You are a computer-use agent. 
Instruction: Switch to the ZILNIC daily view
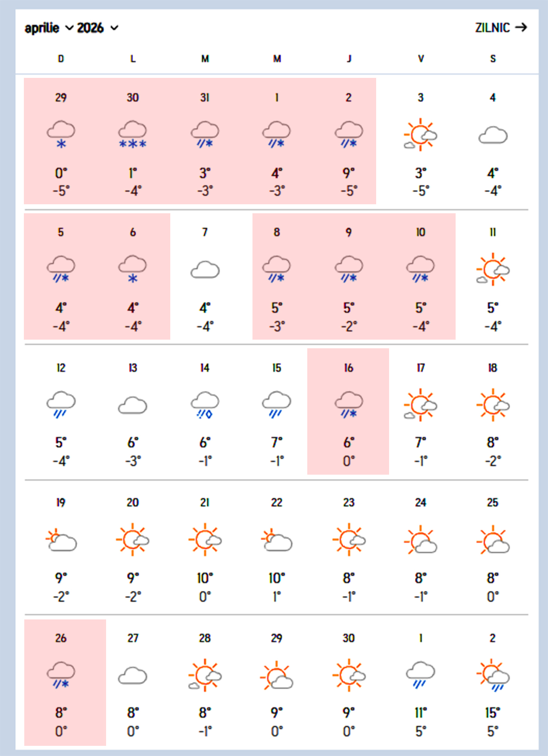(x=501, y=28)
